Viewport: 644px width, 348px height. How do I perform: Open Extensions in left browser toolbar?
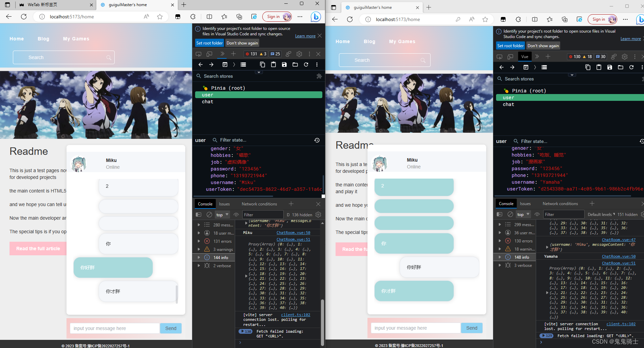tap(193, 17)
